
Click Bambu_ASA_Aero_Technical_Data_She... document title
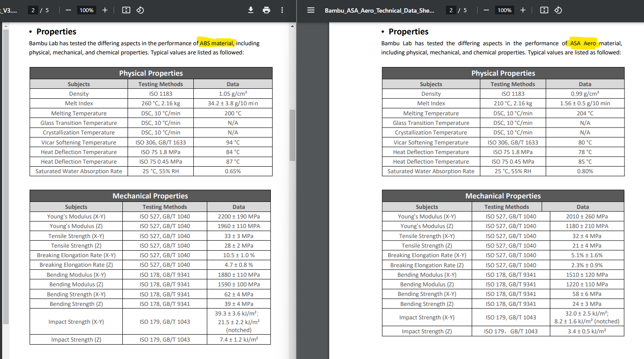tap(379, 10)
